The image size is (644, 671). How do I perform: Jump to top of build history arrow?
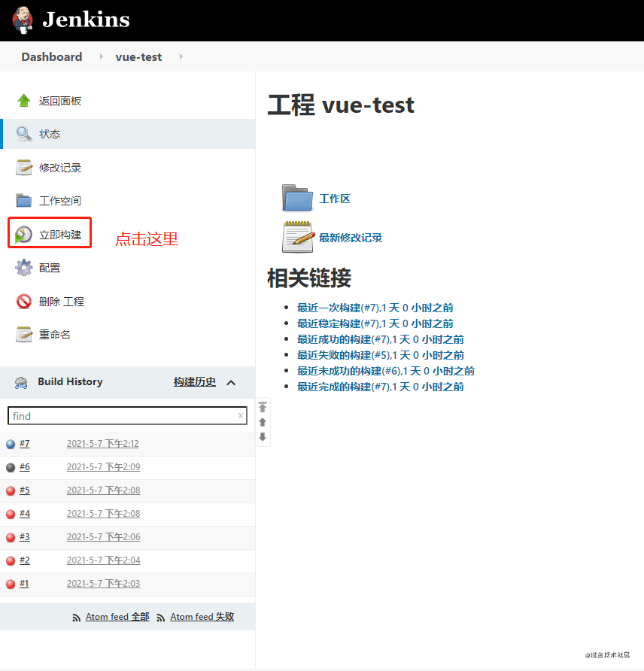point(263,407)
